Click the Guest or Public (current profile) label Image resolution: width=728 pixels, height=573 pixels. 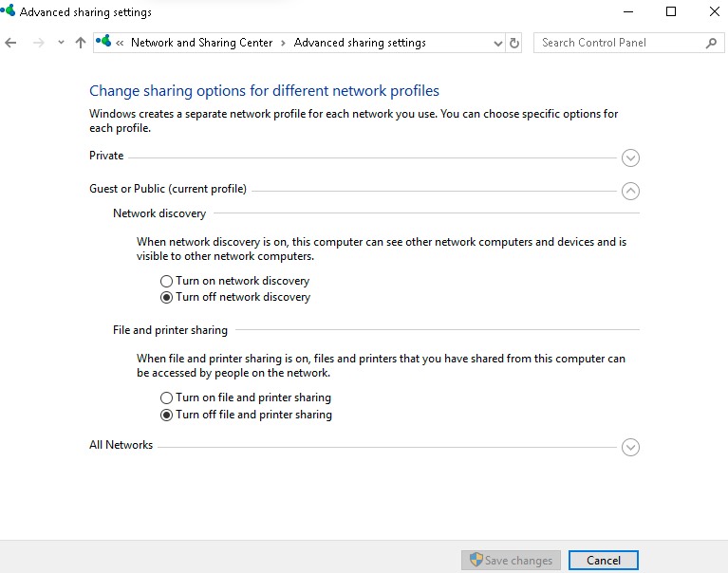click(168, 189)
